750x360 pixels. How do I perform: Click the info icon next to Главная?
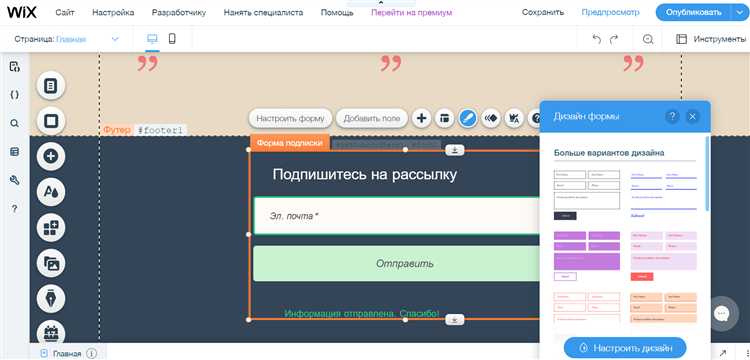[x=92, y=354]
